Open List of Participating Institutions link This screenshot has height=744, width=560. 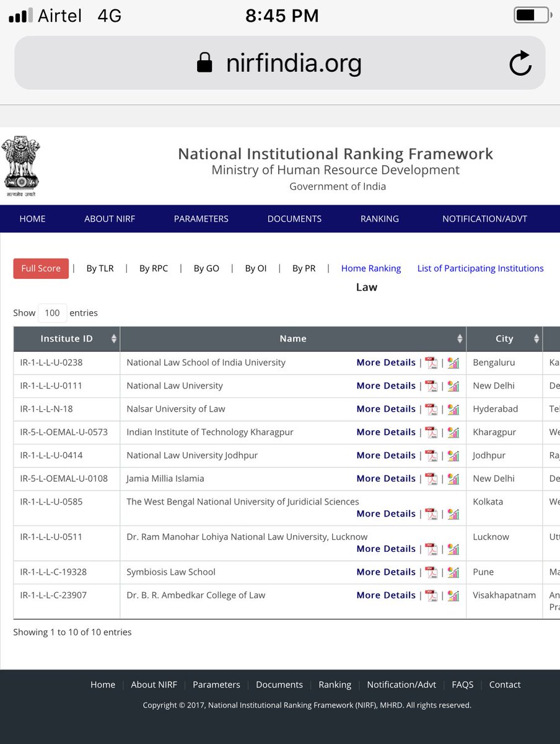[x=481, y=268]
